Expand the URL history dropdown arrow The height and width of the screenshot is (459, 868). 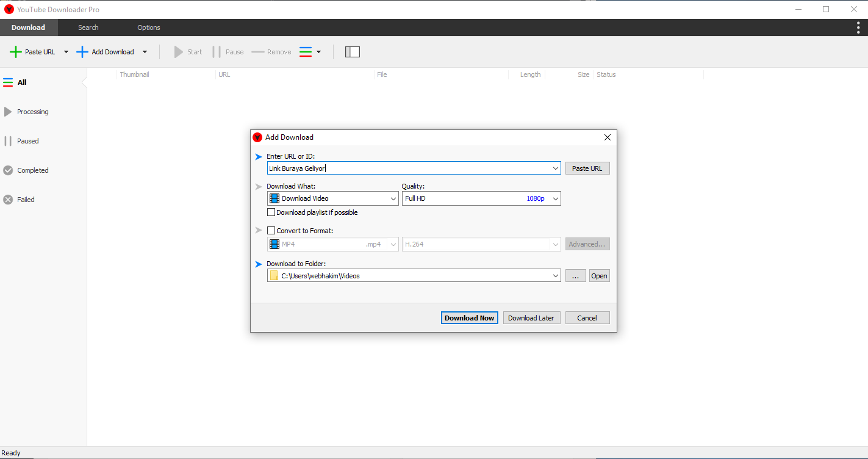click(x=555, y=168)
